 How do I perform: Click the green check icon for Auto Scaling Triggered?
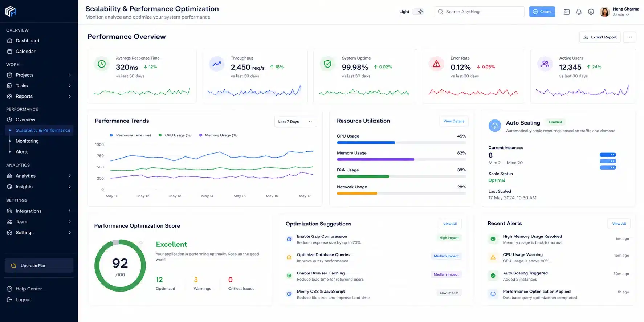tap(493, 276)
